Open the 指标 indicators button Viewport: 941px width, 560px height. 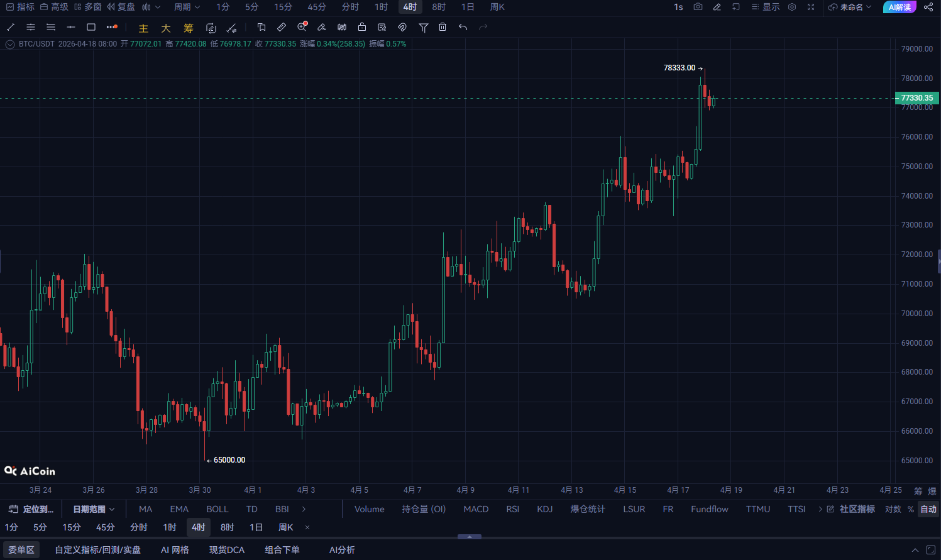(20, 7)
